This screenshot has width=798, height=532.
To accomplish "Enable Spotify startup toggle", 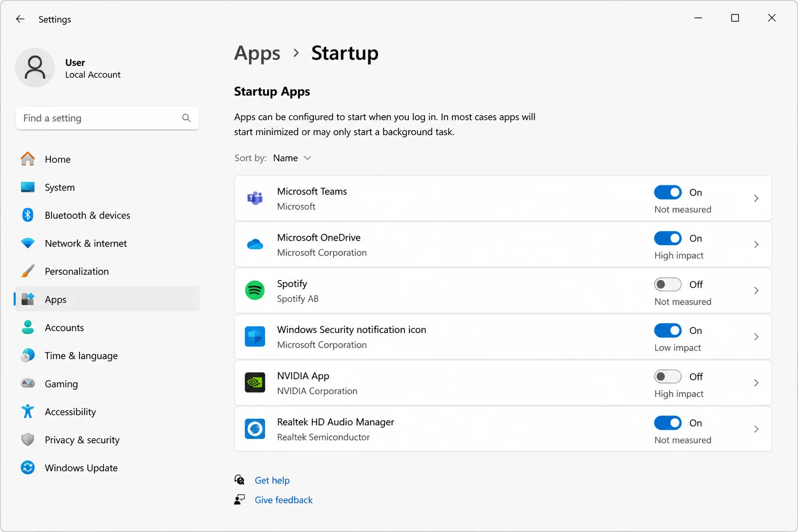I will (668, 284).
